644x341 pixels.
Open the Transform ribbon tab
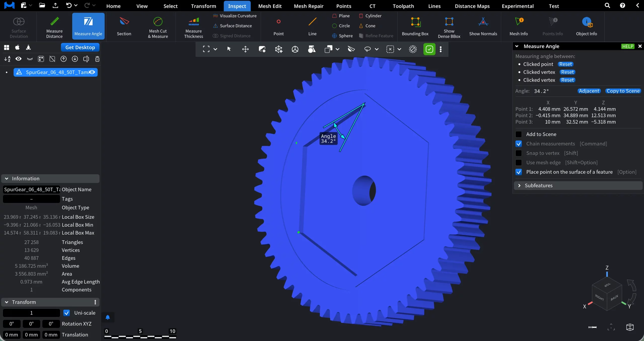coord(203,6)
